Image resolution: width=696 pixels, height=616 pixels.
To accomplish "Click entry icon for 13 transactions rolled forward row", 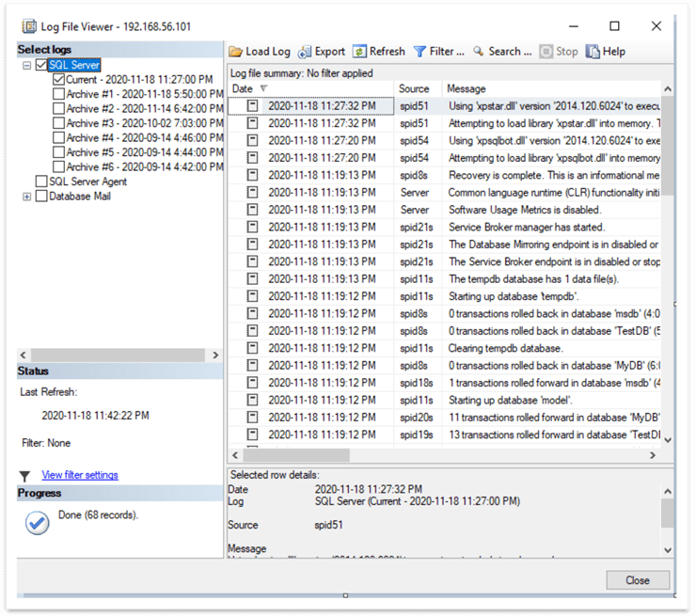I will point(253,434).
